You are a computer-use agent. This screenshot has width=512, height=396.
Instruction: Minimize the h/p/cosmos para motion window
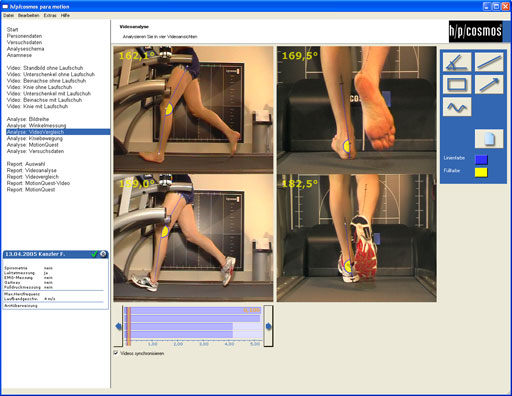[x=487, y=6]
